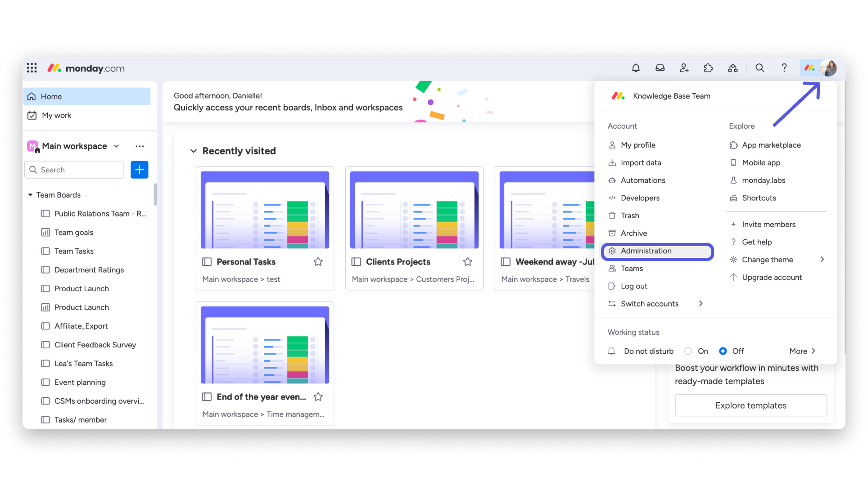Click the monday.com logo
868x486 pixels.
[86, 68]
